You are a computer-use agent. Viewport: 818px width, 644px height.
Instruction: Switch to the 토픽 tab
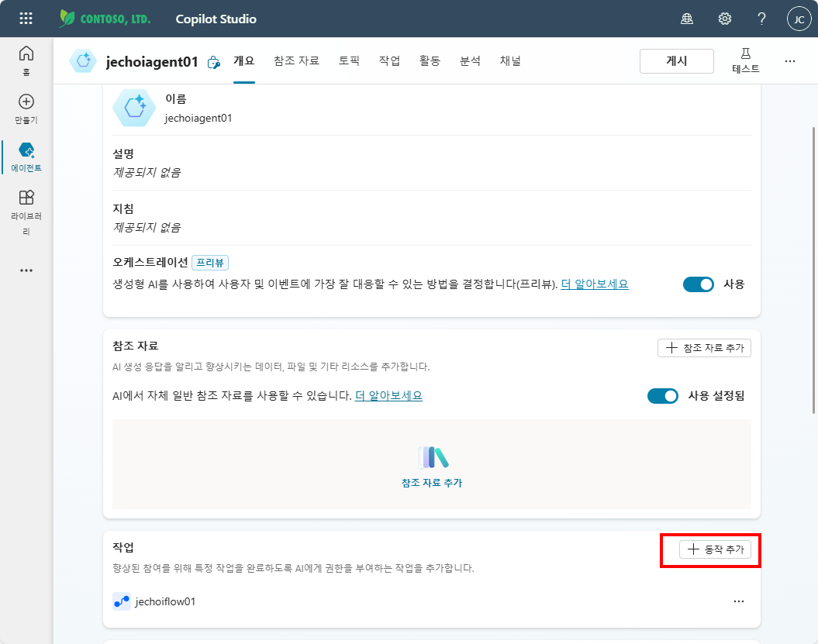pyautogui.click(x=349, y=61)
